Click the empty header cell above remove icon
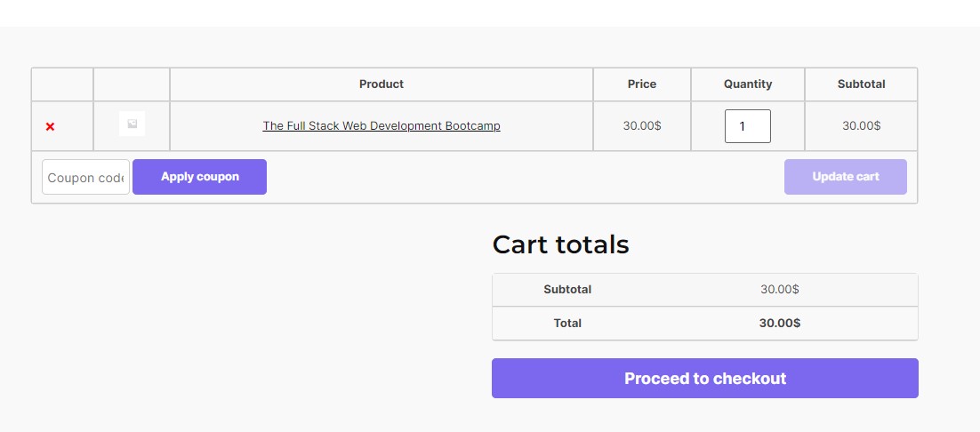980x432 pixels. (x=62, y=84)
